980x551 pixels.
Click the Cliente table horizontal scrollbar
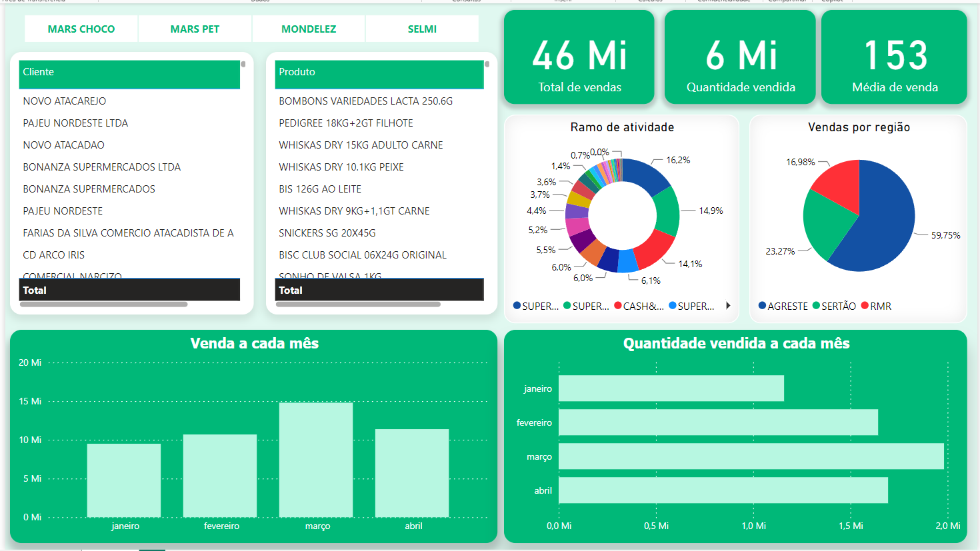103,304
